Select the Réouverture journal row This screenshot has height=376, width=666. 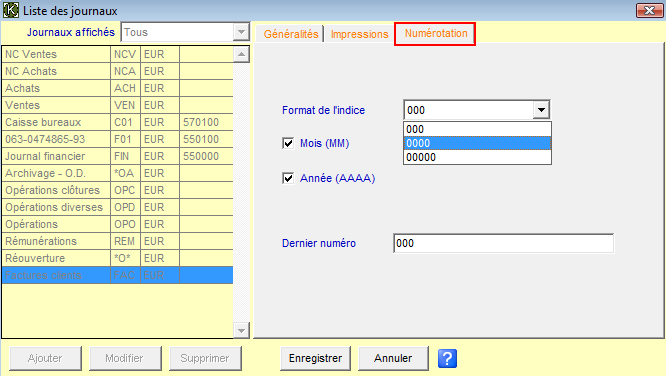coord(118,258)
